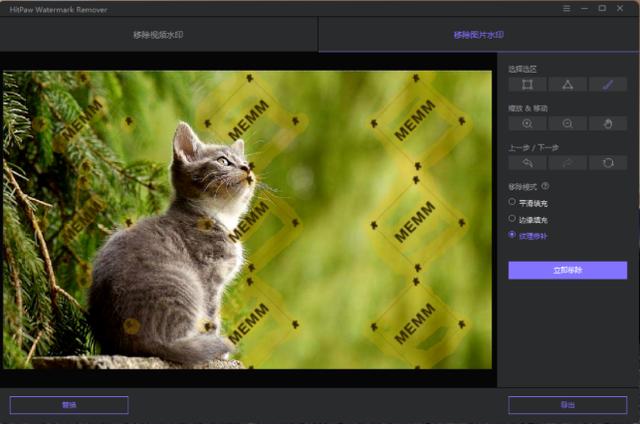Select the polygon lasso selection tool

(567, 85)
